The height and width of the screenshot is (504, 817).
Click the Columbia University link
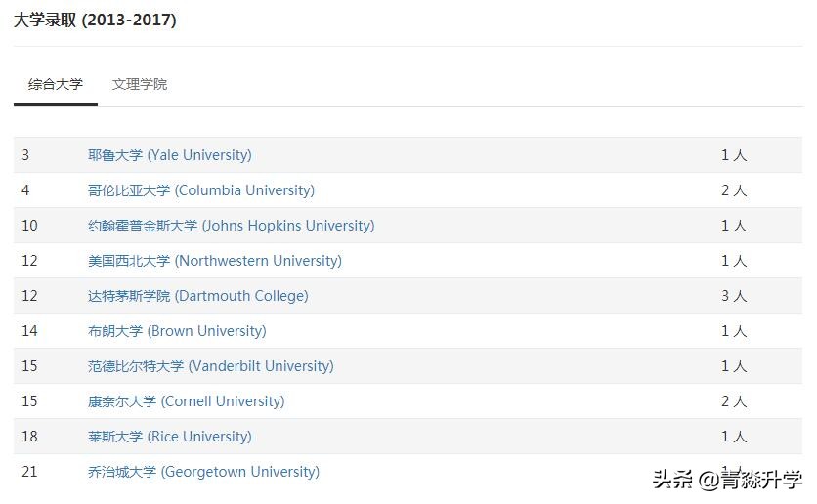[x=200, y=190]
